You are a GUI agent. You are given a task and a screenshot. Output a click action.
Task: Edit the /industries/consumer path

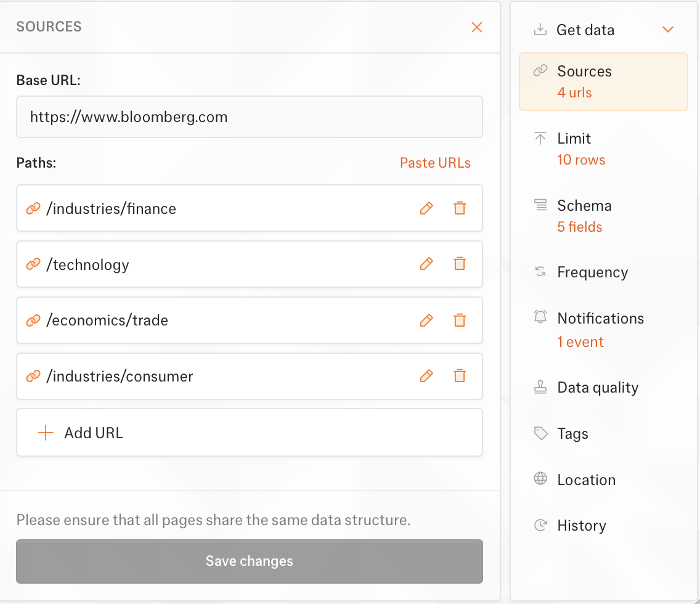[426, 376]
